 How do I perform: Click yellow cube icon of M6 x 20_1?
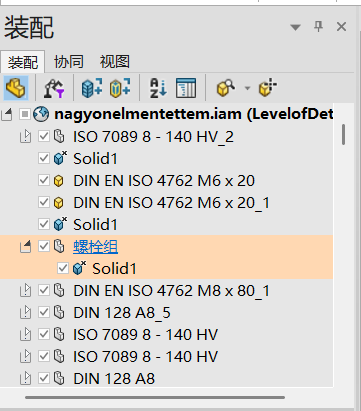click(x=59, y=203)
